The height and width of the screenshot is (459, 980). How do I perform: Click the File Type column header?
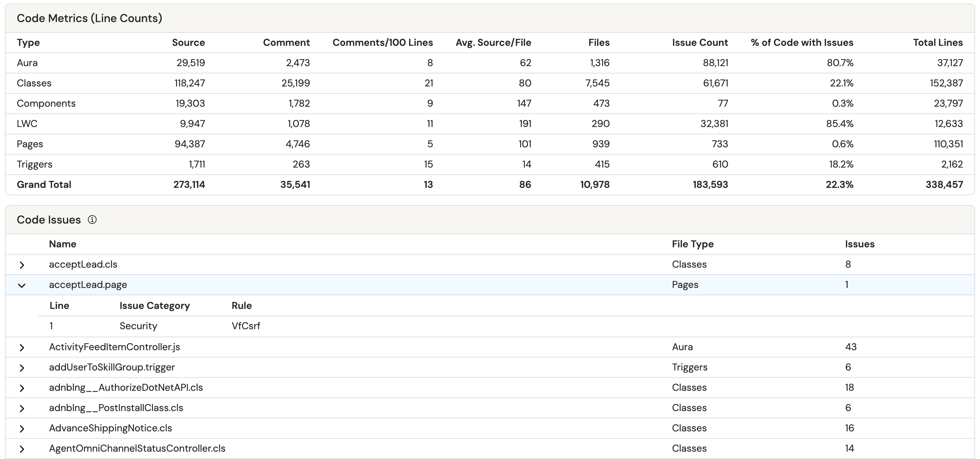tap(692, 244)
